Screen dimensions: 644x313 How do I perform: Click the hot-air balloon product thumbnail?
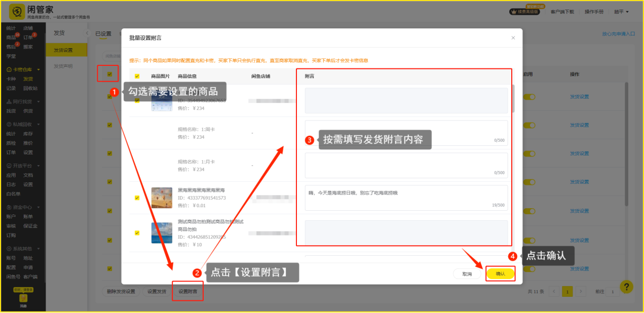pos(162,198)
